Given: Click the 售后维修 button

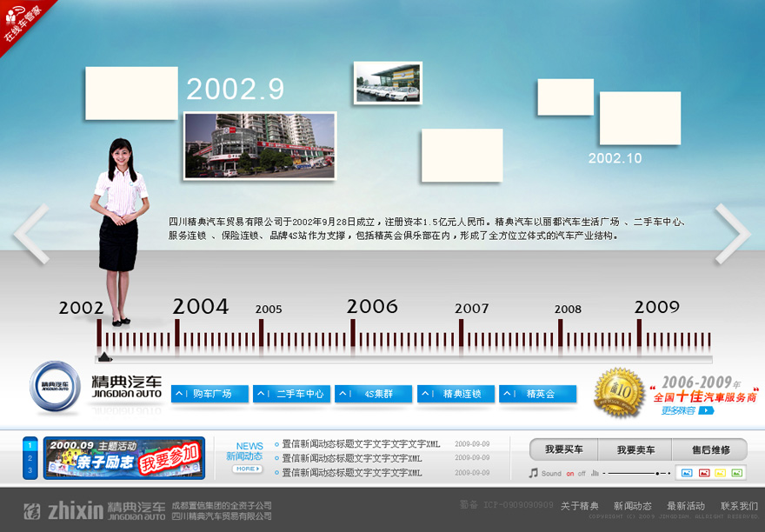Looking at the screenshot, I should point(710,449).
